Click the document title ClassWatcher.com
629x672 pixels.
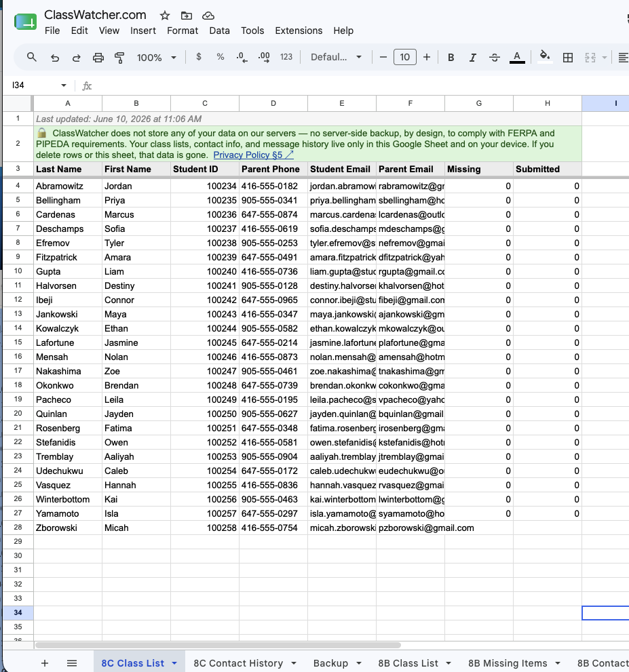point(95,15)
